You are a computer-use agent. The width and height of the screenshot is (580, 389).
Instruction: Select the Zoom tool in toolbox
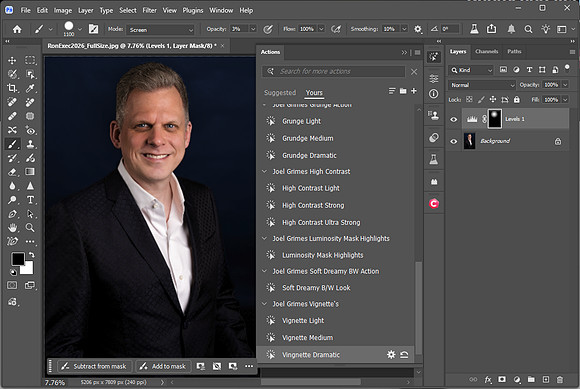(30, 227)
